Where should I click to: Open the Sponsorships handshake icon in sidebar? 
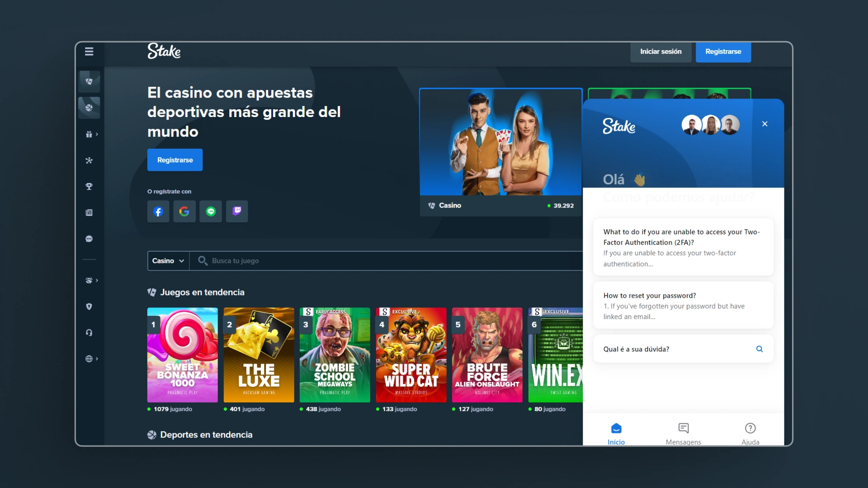89,281
